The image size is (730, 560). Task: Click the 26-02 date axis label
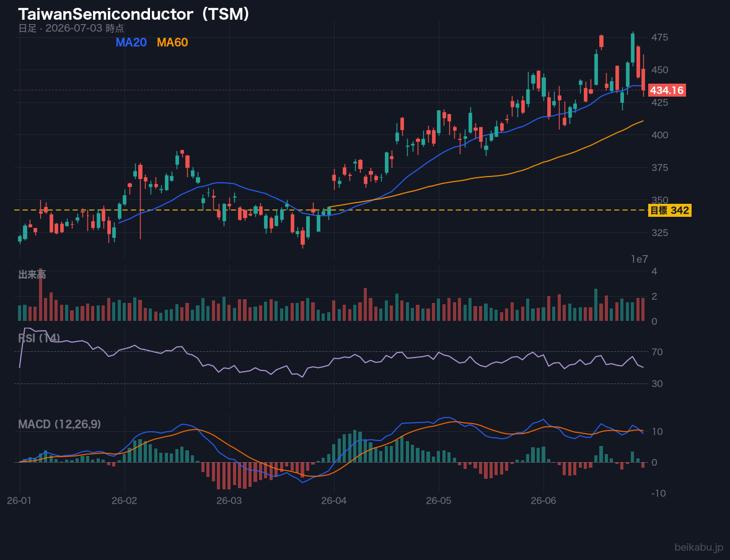click(125, 501)
